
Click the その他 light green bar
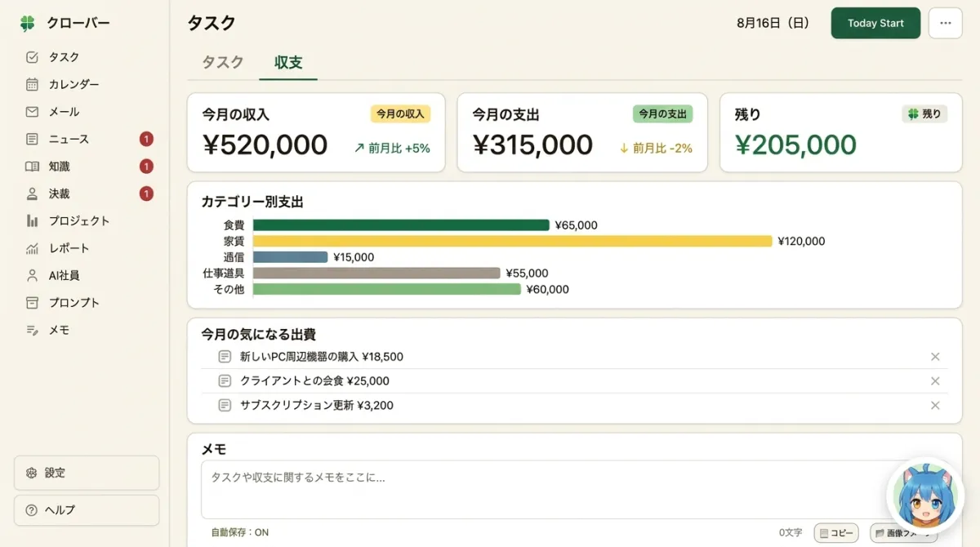click(x=387, y=289)
